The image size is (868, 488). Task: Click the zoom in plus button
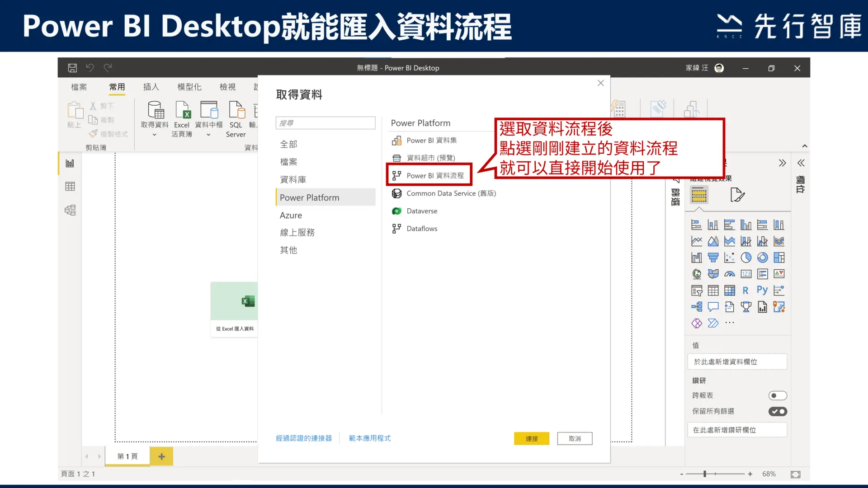point(750,474)
